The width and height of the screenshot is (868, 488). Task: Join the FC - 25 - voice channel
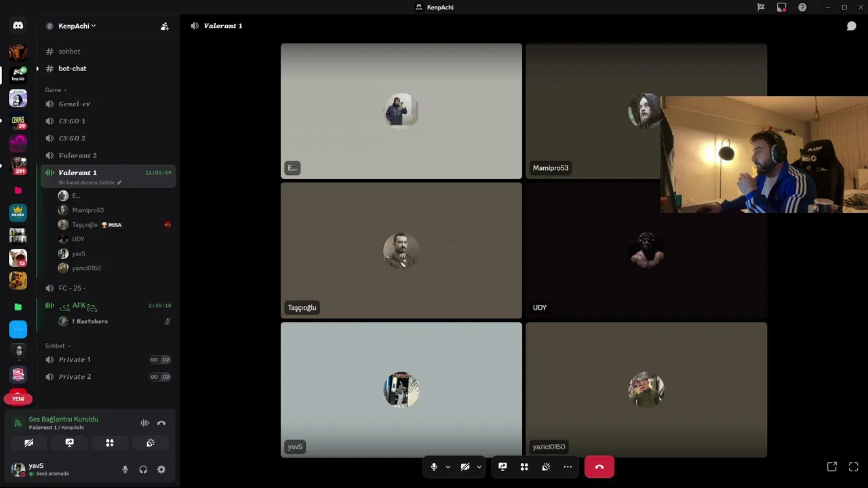click(108, 288)
